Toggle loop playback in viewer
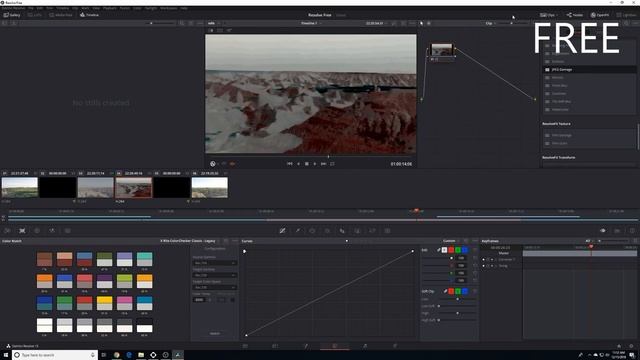Image resolution: width=640 pixels, height=360 pixels. coord(332,164)
